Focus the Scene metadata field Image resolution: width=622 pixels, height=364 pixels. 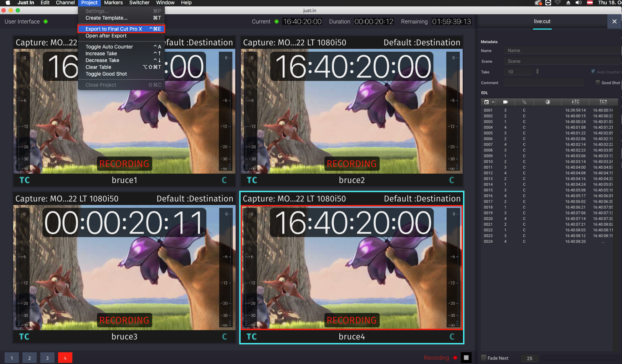[562, 61]
